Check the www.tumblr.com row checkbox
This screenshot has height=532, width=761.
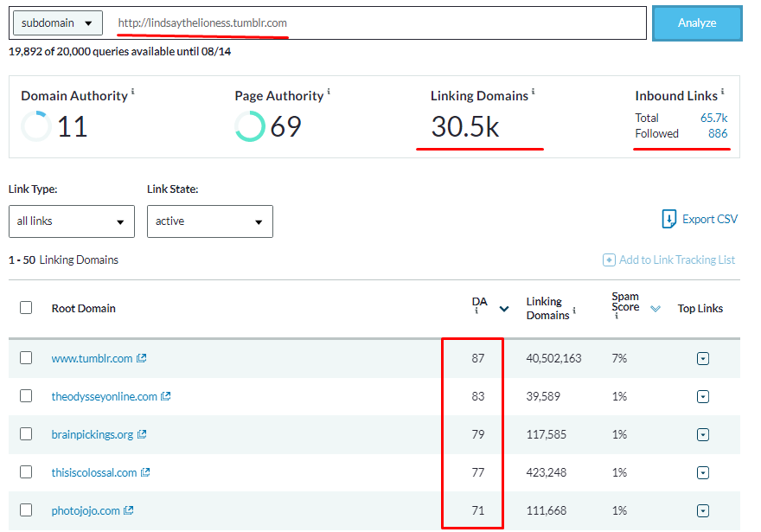pos(26,358)
